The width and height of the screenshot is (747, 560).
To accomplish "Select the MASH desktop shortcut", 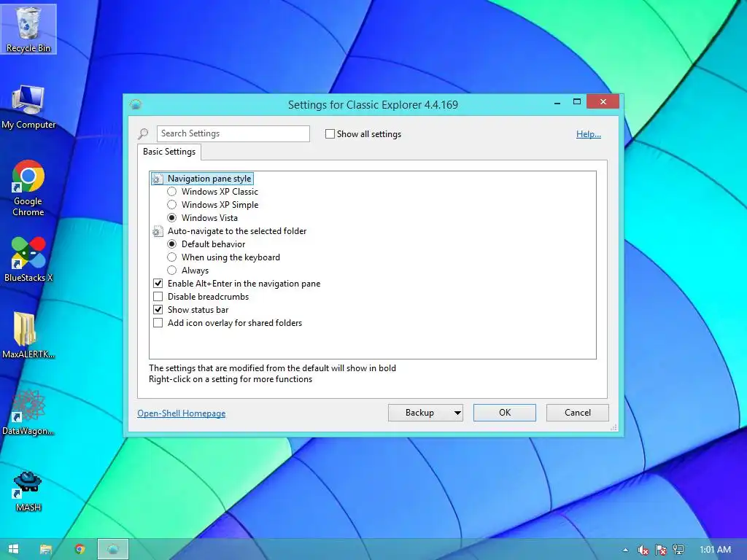I will coord(28,491).
